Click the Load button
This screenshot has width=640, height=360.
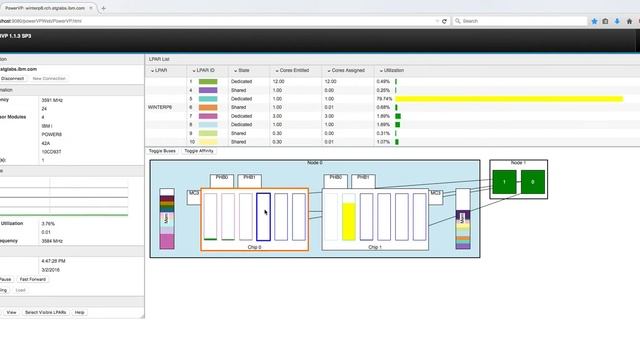tap(20, 290)
